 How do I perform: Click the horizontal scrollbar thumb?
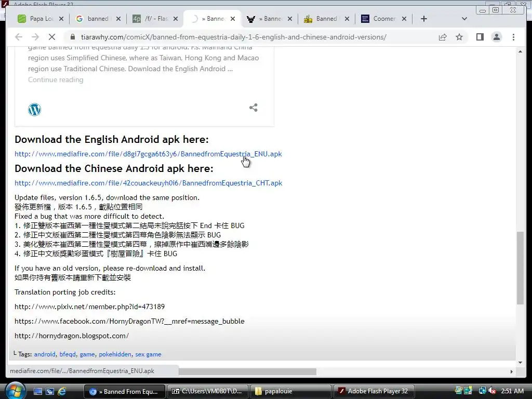tap(248, 372)
